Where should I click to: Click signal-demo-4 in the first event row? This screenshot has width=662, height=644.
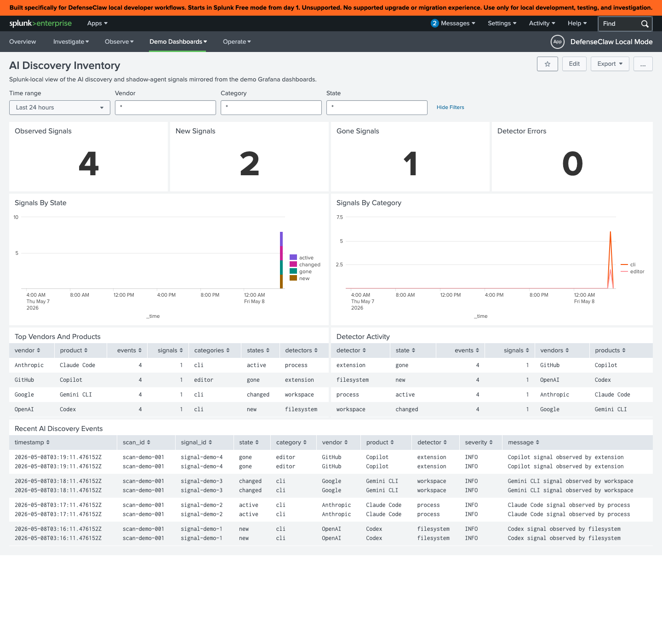[x=202, y=457]
